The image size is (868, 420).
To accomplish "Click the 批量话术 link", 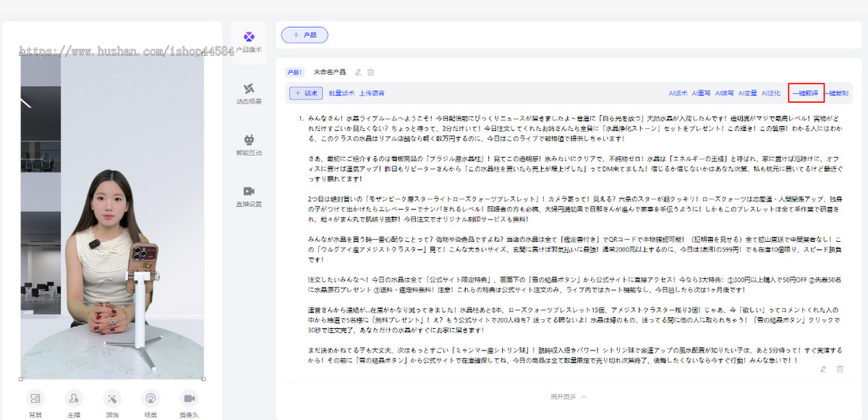I will (341, 93).
